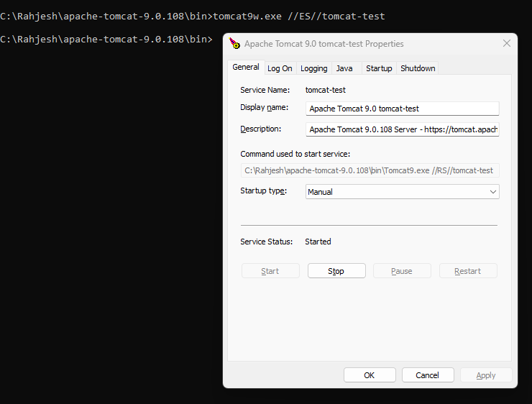Click the Apply button
The image size is (532, 404).
point(486,375)
